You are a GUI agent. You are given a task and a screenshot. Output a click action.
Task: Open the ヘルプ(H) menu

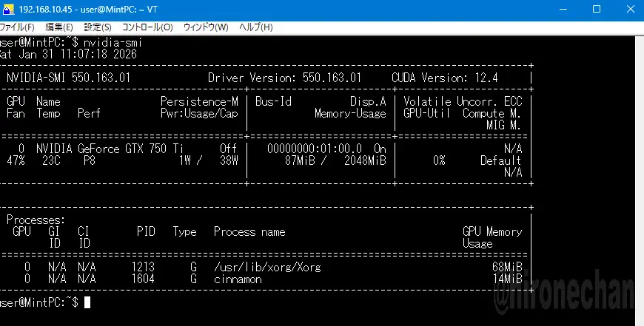click(x=255, y=27)
